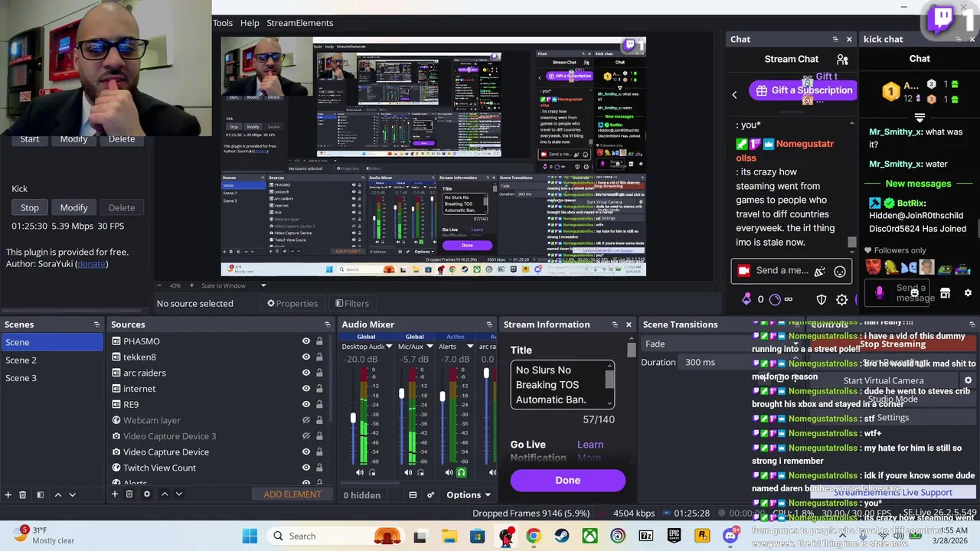Open source properties gear in the Sources toolbar
The image size is (980, 551).
point(147,494)
